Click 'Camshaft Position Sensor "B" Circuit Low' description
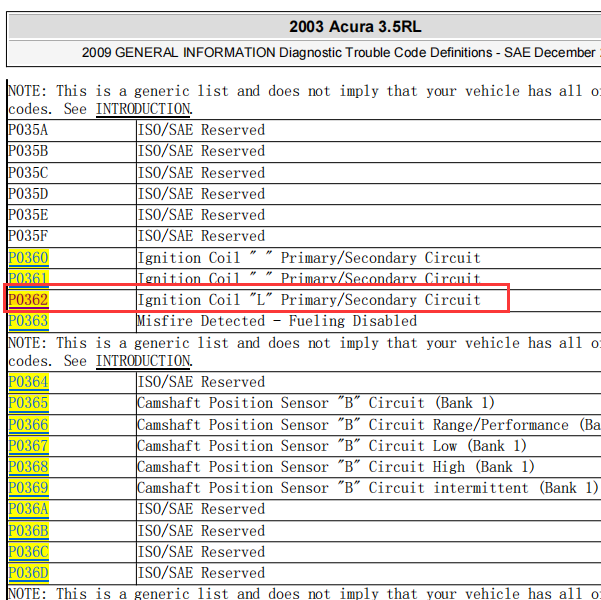 pos(332,446)
